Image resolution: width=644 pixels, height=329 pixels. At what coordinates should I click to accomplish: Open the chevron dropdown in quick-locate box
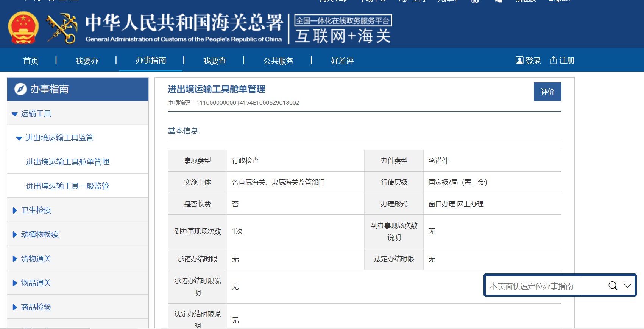pyautogui.click(x=627, y=286)
